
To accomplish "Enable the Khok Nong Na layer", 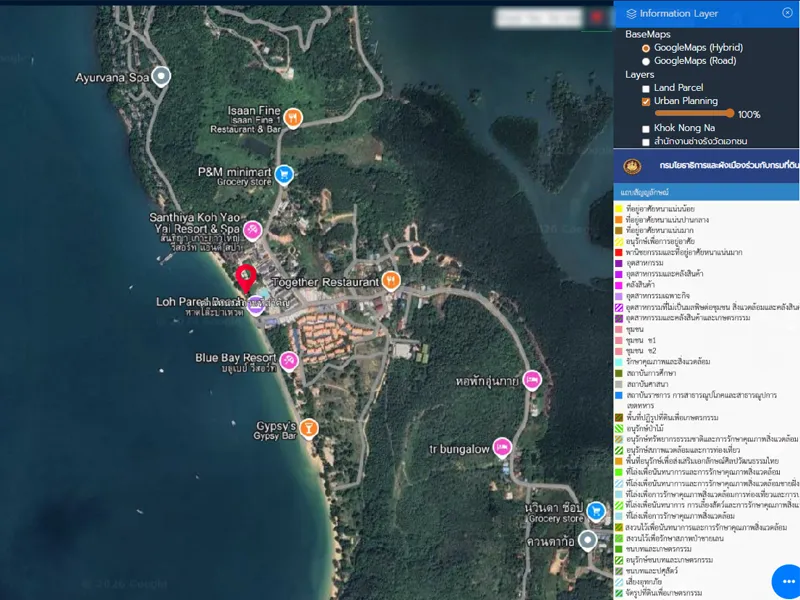I will click(x=646, y=129).
